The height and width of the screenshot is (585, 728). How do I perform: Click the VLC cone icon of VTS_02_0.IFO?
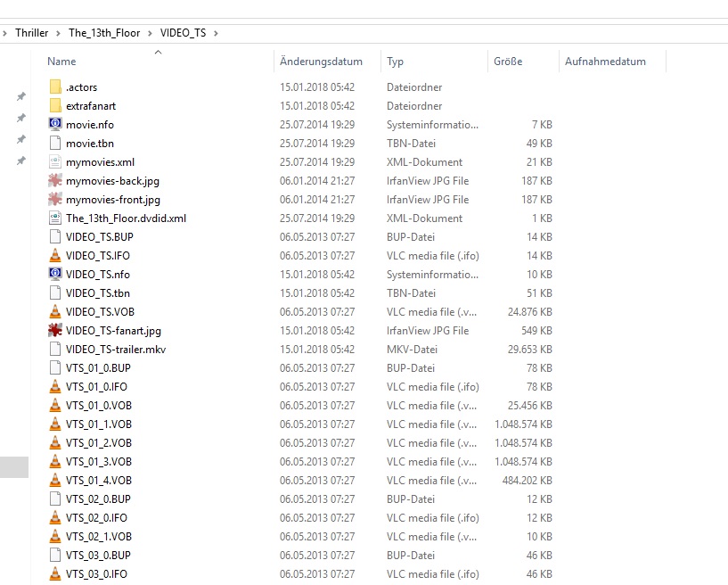54,517
